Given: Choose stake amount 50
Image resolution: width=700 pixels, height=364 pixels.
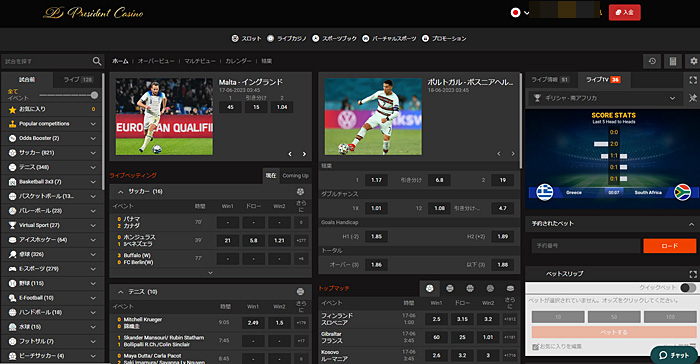Looking at the screenshot, I should click(x=613, y=317).
